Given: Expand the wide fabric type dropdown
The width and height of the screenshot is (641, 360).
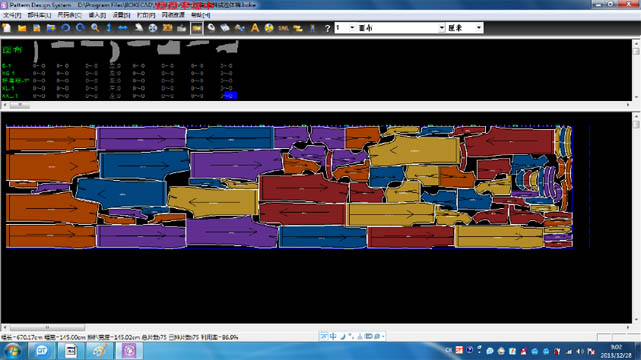Looking at the screenshot, I should (x=401, y=28).
